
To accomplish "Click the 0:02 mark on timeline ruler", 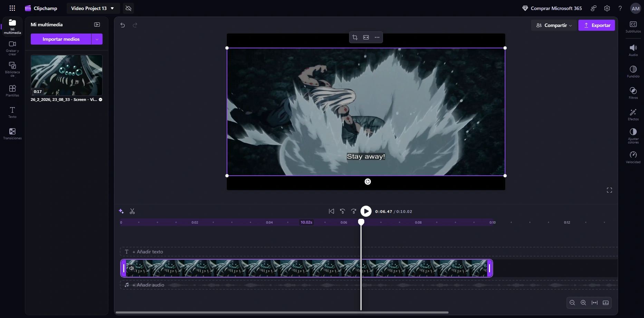I will point(195,223).
